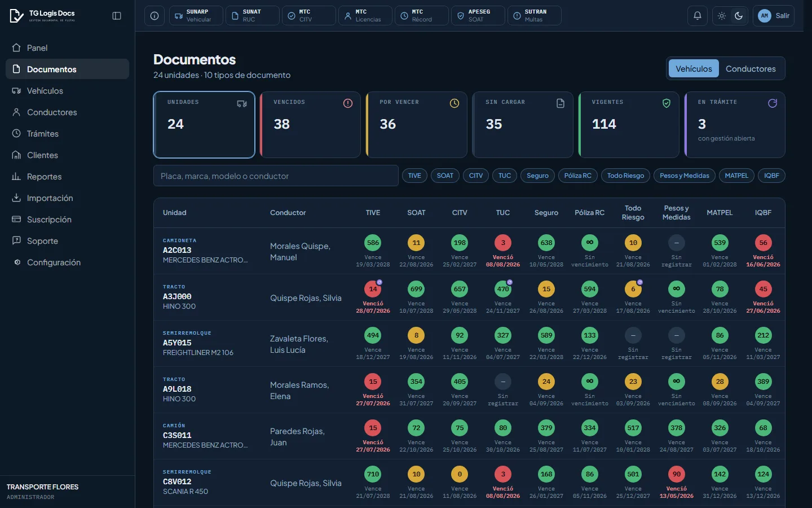The image size is (812, 508).
Task: Click Salir to log out
Action: click(x=774, y=16)
